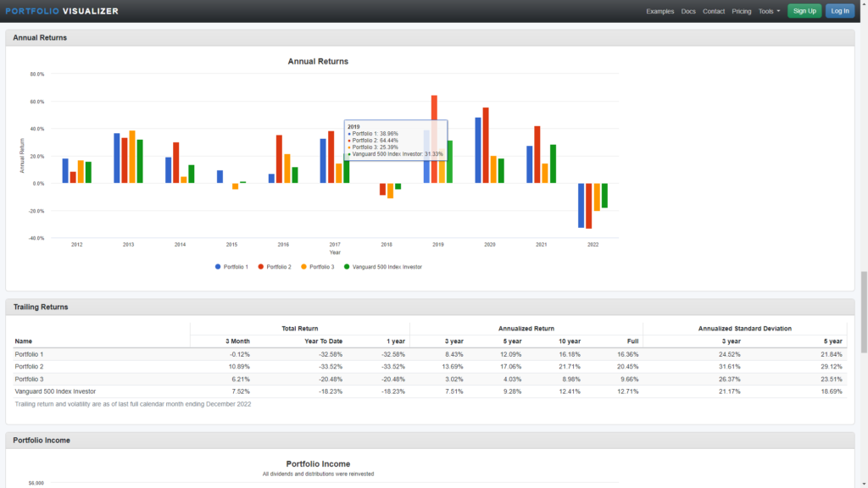Select the 2022 blue Portfolio 1 bar
868x488 pixels.
(581, 205)
